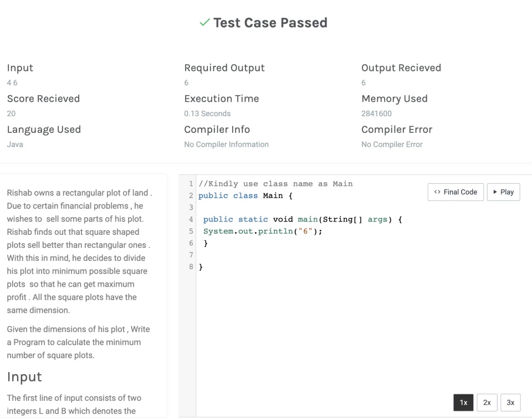Screen dimensions: 532x418
Task: Click the Test Case Passed heading
Action: 270,23
